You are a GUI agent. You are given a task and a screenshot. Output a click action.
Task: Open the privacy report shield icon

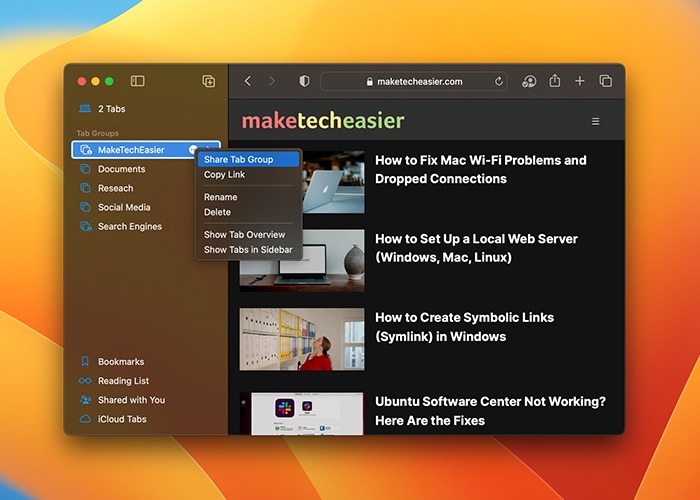point(304,81)
